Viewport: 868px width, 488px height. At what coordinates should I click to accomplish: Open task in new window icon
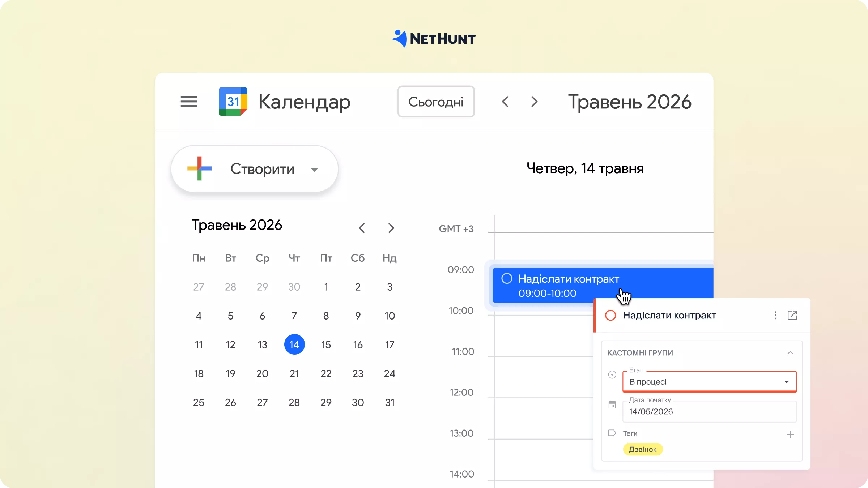click(x=792, y=315)
